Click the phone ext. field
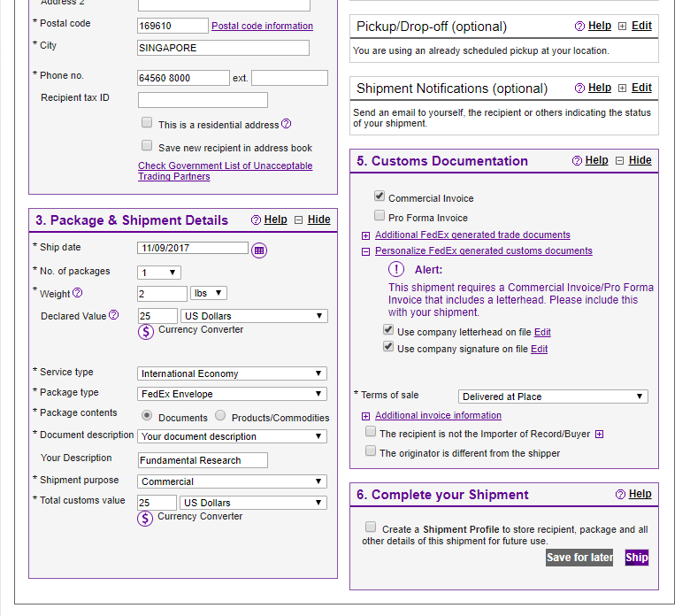Viewport: 690px width, 616px height. [x=289, y=78]
